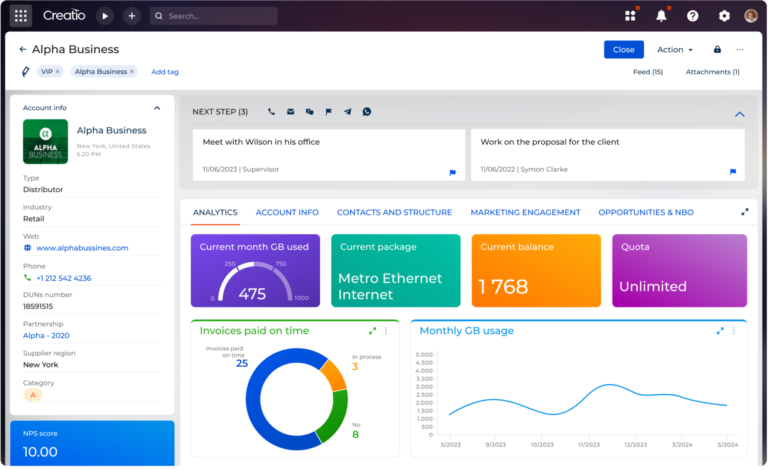Open Monthly GB usage chart options menu

(734, 331)
